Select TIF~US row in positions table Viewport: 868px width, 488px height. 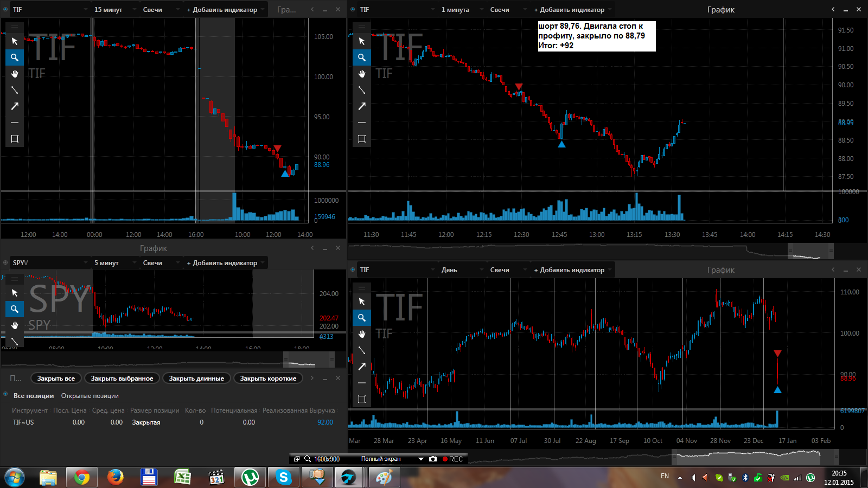coord(174,422)
